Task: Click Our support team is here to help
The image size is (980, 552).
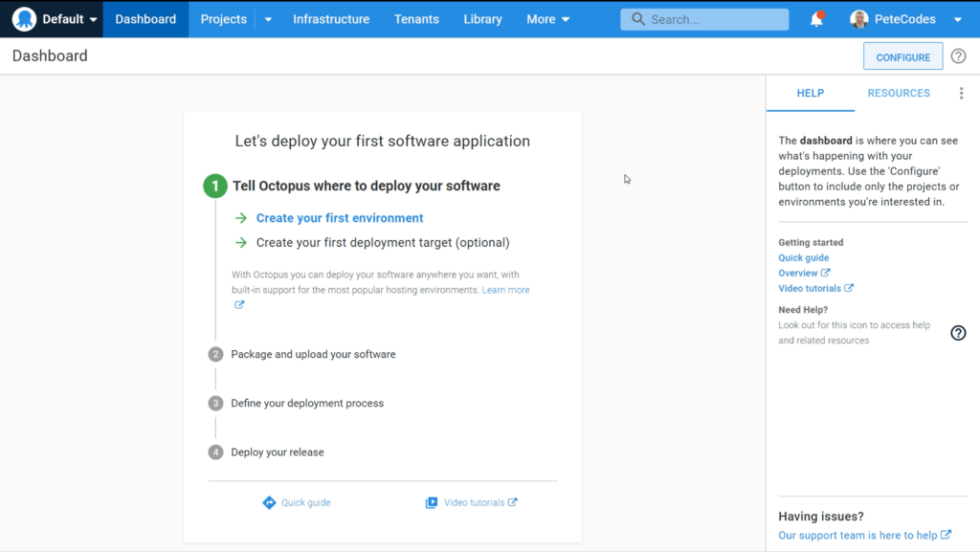Action: pyautogui.click(x=857, y=535)
